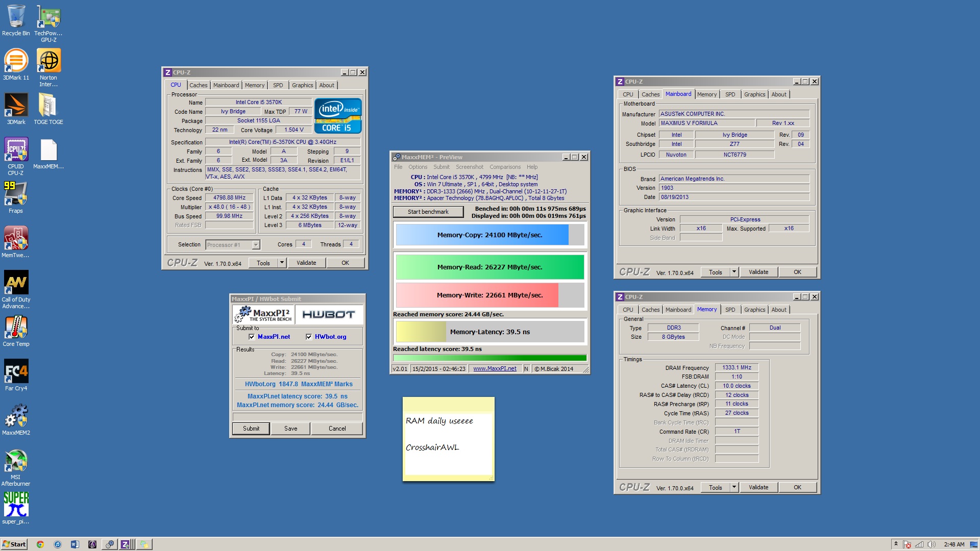Open Tools dropdown arrow in CPU-Z Memory window
This screenshot has height=551, width=980.
pos(734,487)
